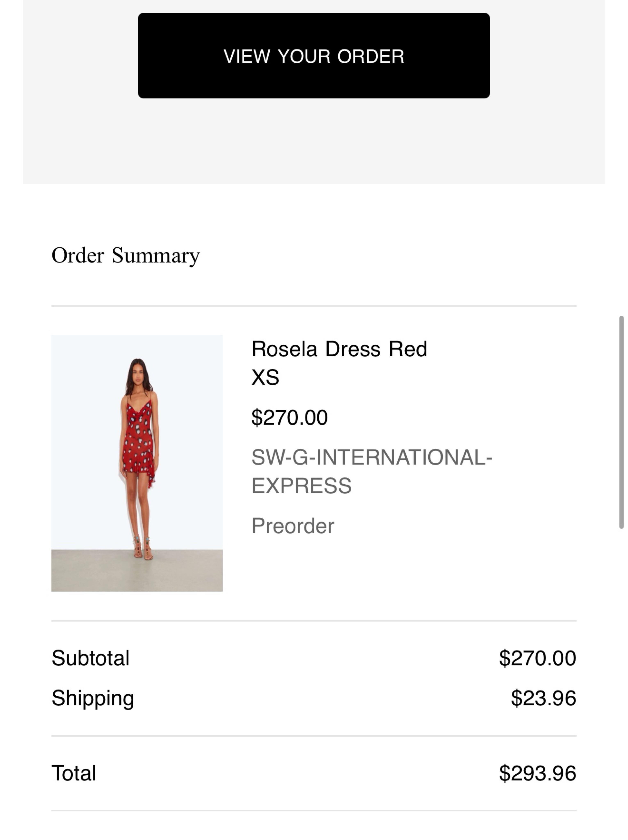Viewport: 628px width, 840px height.
Task: Click the Subtotal label
Action: coord(90,658)
